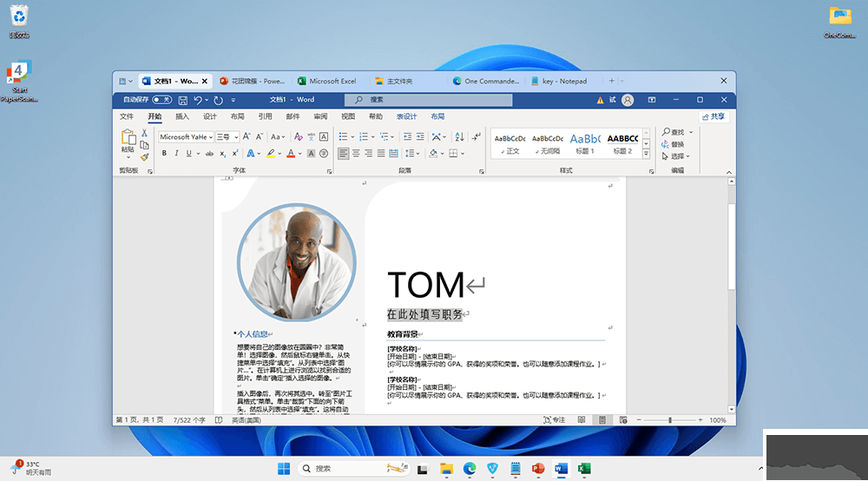This screenshot has height=481, width=868.
Task: Click the zoom slider in status bar
Action: tap(670, 420)
